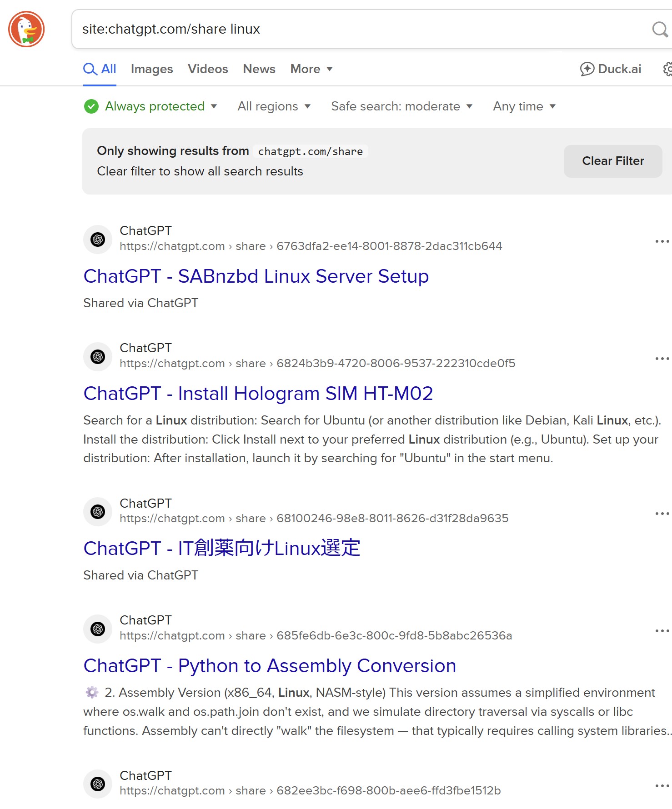Open ChatGPT - IT創薬向けLinux選定 link

[222, 549]
